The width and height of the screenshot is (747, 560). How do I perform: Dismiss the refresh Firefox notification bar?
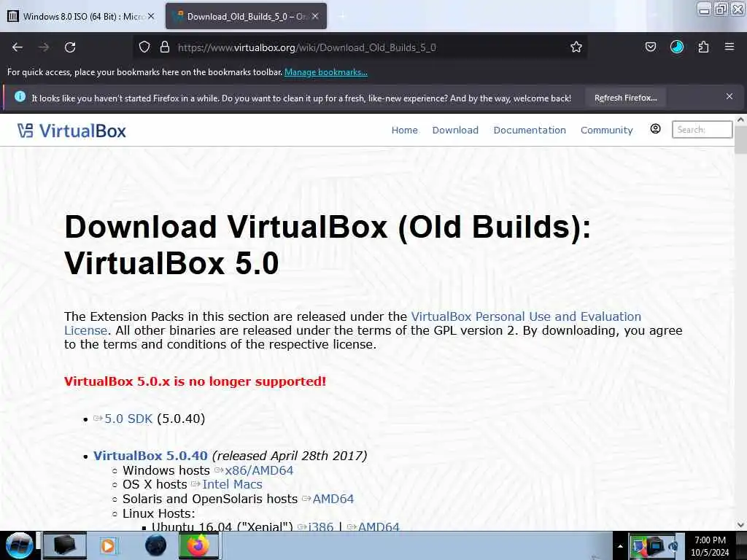click(729, 97)
